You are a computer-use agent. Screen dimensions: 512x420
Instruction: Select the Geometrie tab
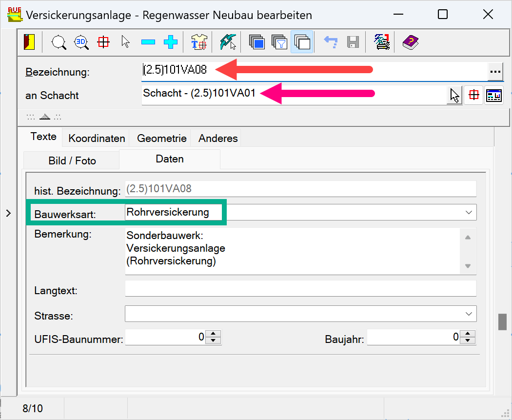coord(161,138)
